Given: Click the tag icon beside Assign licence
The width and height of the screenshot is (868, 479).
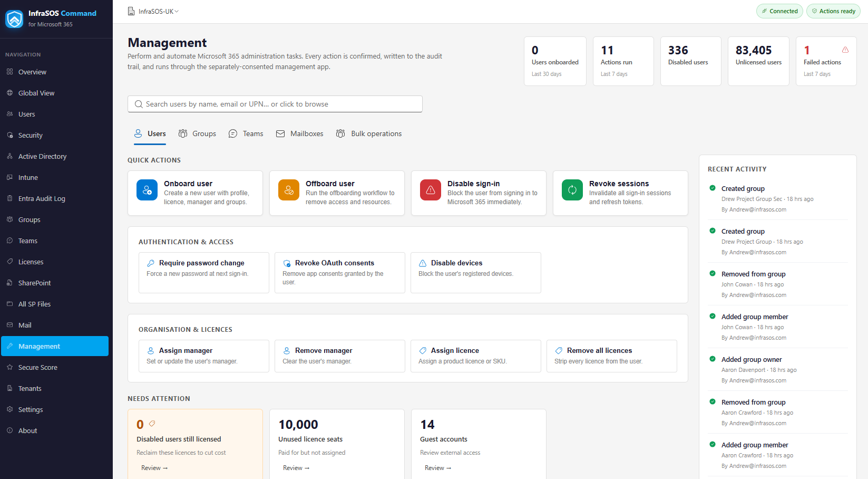Looking at the screenshot, I should coord(423,350).
